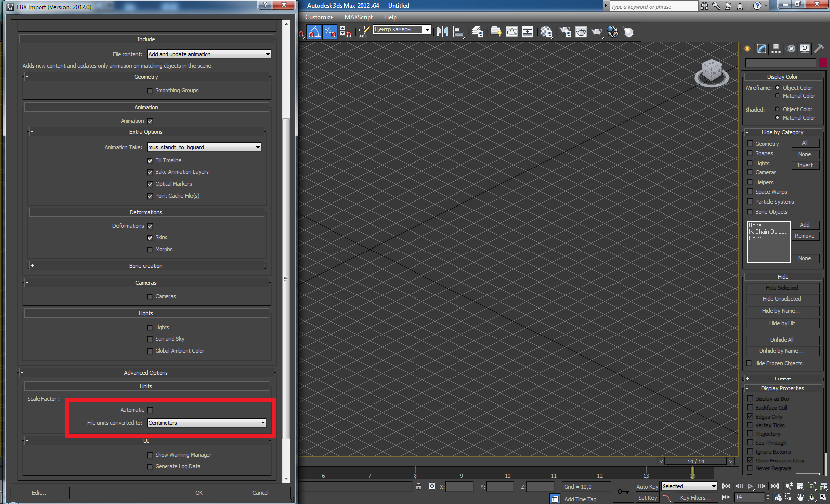
Task: Open the File content dropdown
Action: pyautogui.click(x=209, y=54)
